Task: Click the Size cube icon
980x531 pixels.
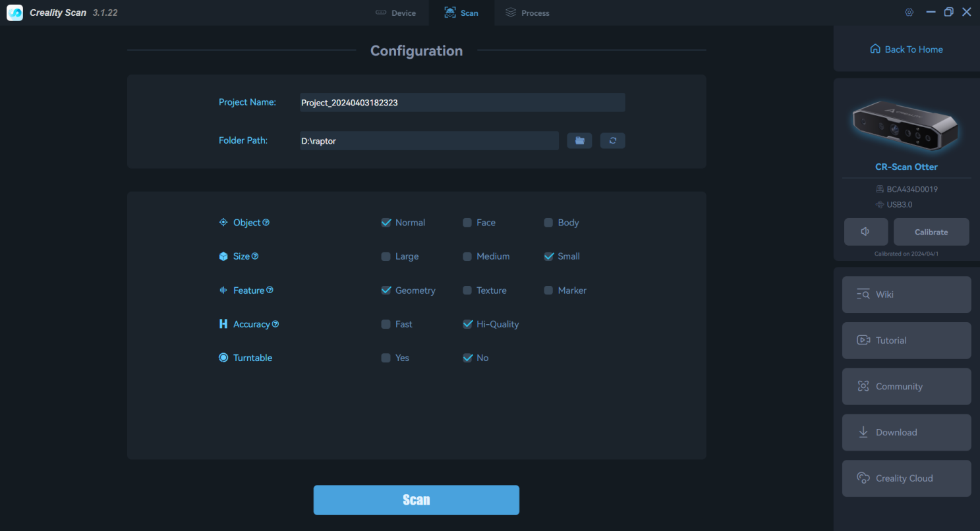Action: point(223,256)
